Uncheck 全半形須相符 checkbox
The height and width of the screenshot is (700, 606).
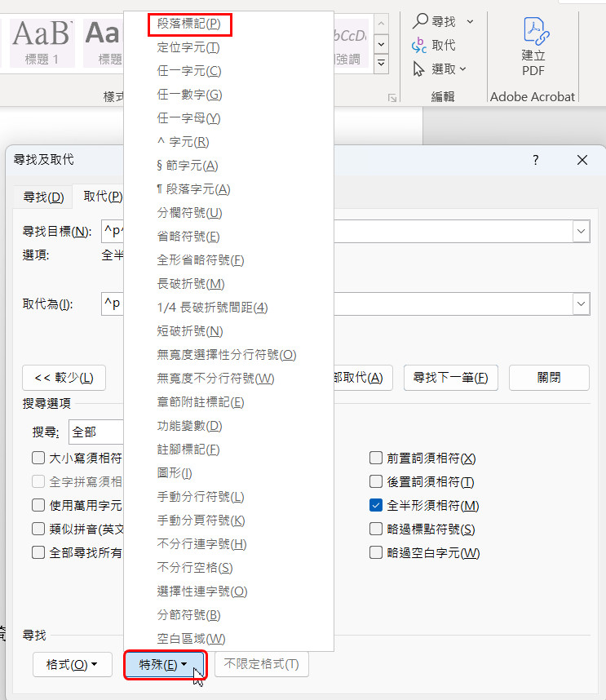[376, 506]
